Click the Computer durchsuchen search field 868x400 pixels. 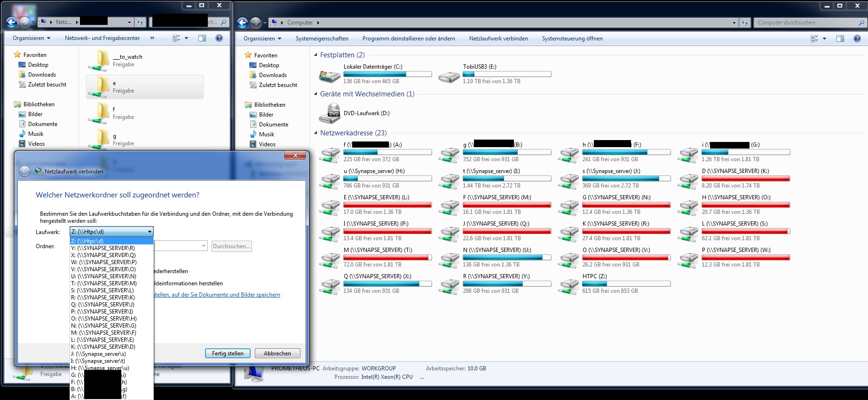806,23
